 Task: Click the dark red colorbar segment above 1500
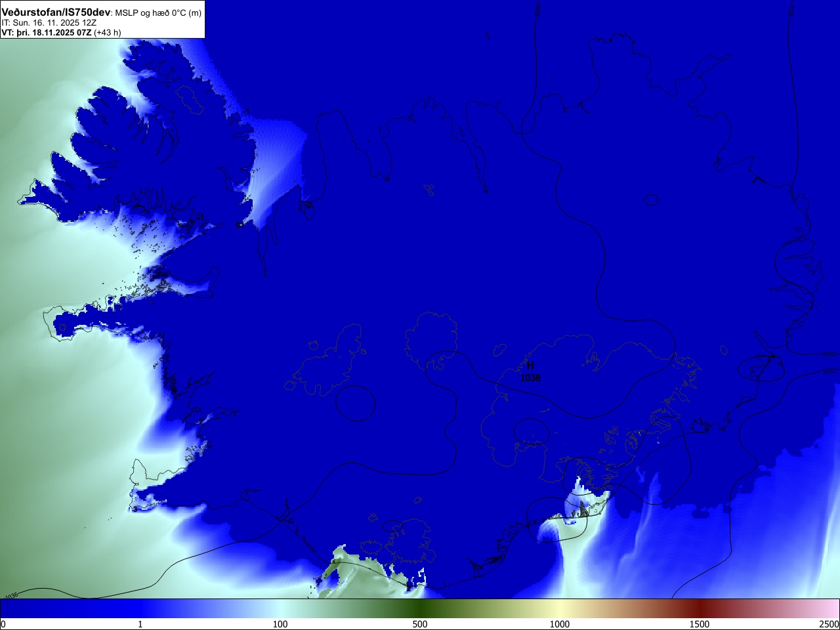700,608
